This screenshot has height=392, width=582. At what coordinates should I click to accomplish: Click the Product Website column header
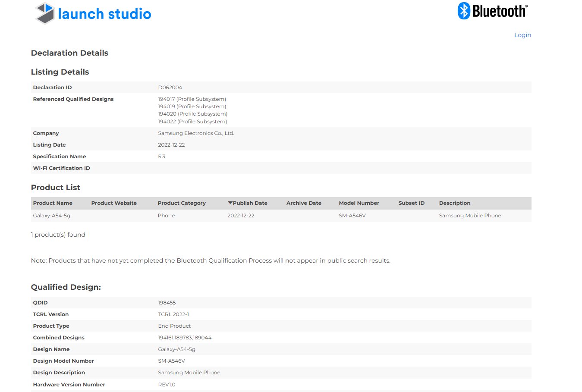[114, 203]
